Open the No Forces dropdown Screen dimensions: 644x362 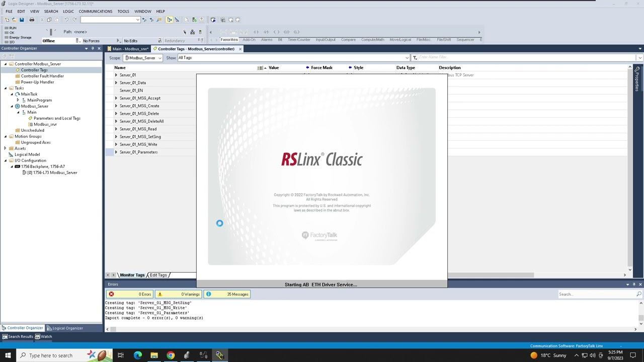click(118, 41)
